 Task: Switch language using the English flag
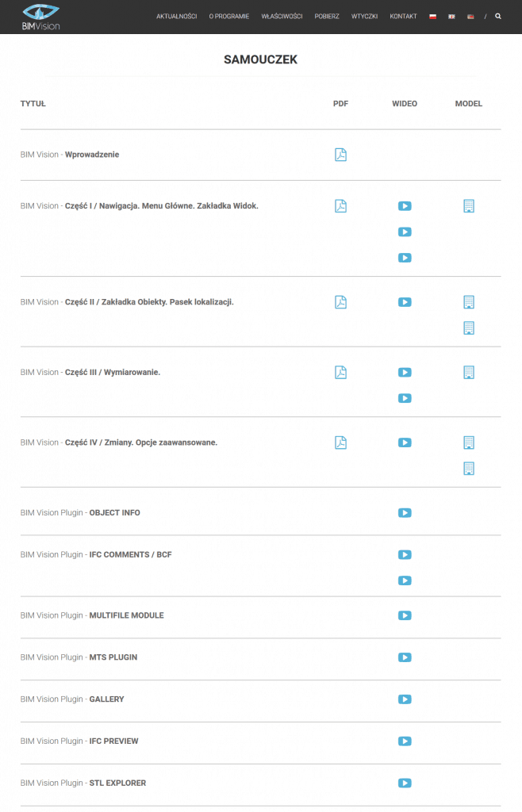point(451,16)
